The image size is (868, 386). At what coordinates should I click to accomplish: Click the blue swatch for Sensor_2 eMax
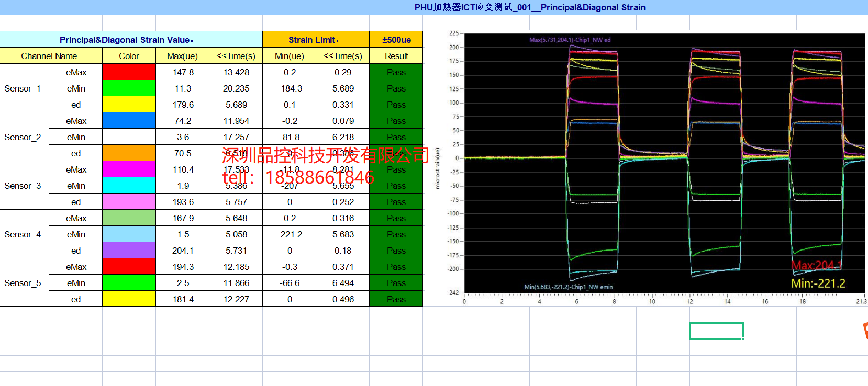129,121
